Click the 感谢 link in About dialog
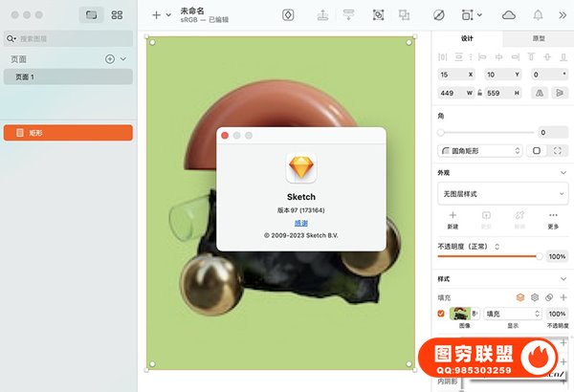 (300, 222)
